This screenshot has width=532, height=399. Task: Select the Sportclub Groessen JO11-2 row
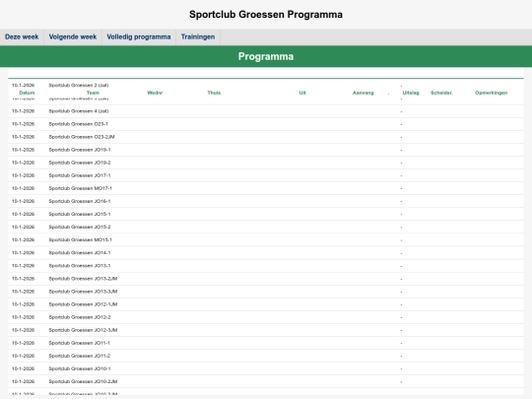(x=266, y=356)
